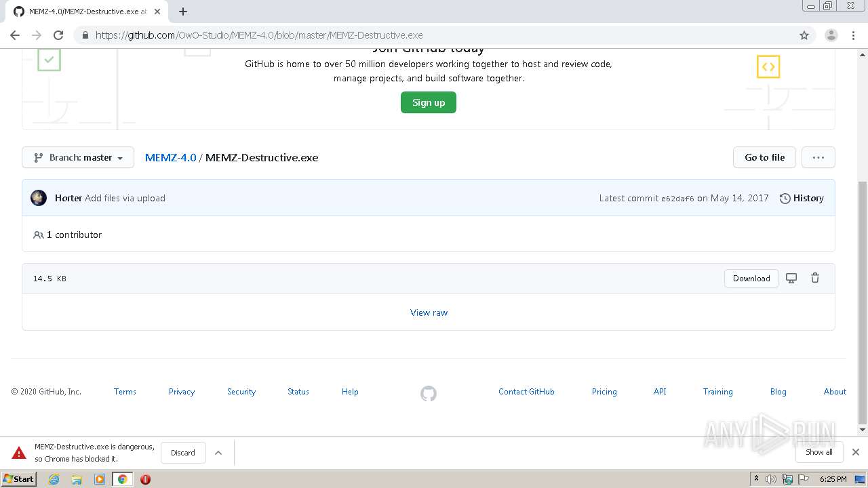Screen dimensions: 868x488
Task: Click the page vertical scrollbar thumb
Action: 863,302
